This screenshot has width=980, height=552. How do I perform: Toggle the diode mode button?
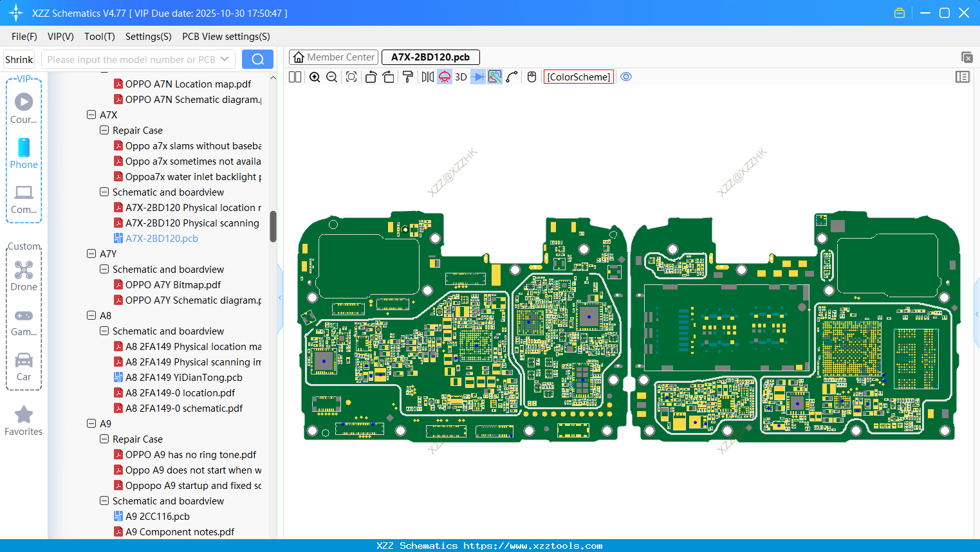(478, 77)
